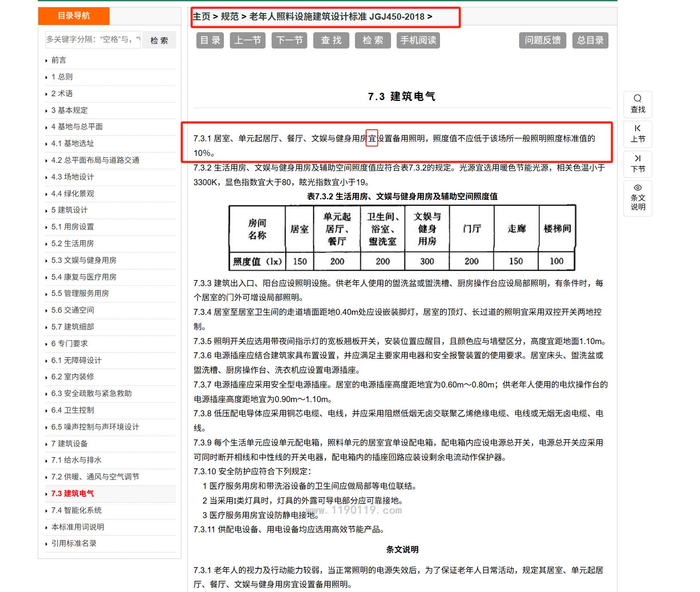Click the 检索 button beside keyword box
This screenshot has width=700, height=592.
coord(159,40)
